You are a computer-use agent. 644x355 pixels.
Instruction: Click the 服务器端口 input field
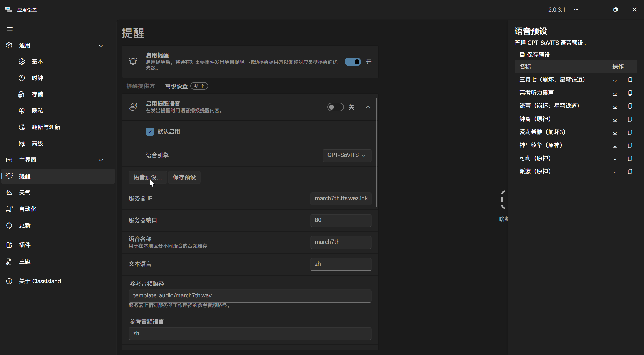coord(341,220)
